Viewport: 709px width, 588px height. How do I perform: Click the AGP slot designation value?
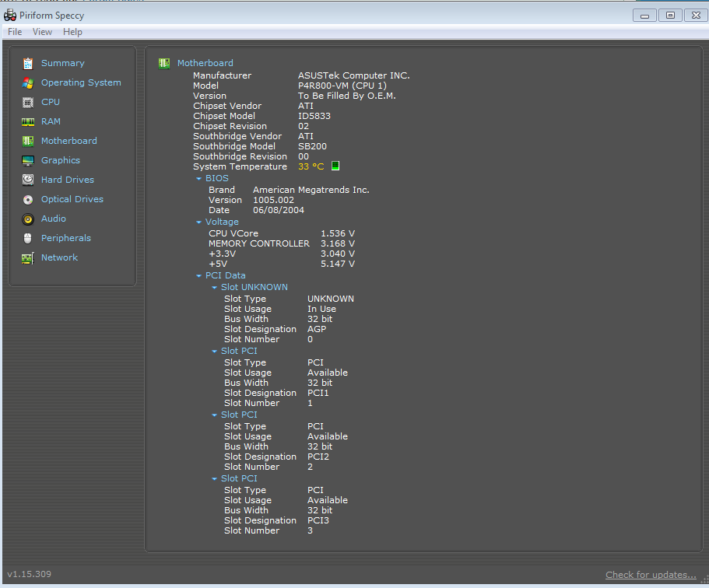coord(317,330)
